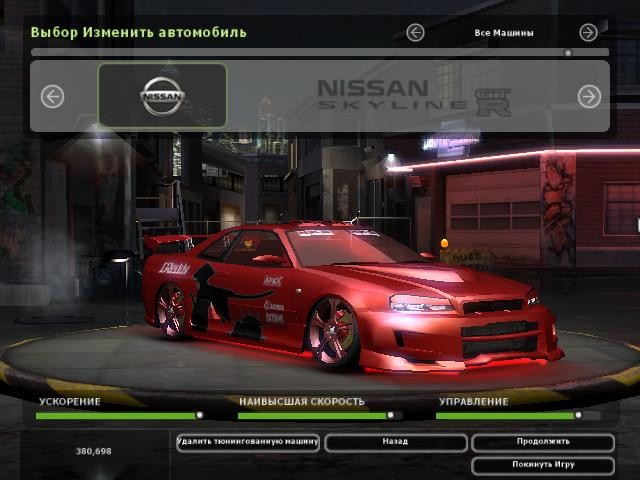Click the 380,698 money value
Viewport: 640px width, 480px height.
[93, 451]
